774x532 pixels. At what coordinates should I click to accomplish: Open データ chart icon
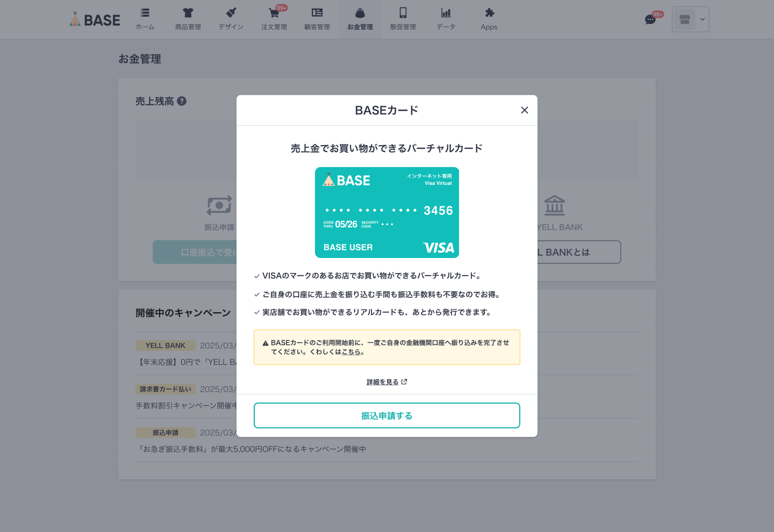pos(446,13)
